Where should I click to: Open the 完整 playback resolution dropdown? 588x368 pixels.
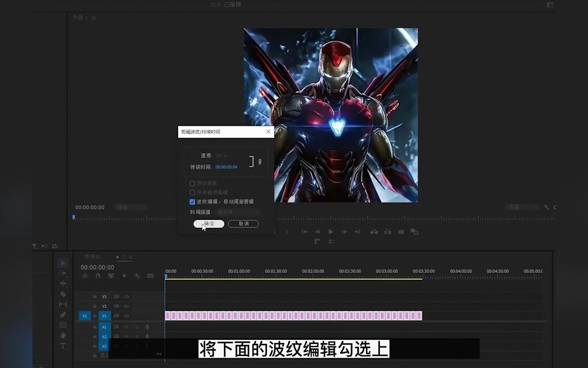tap(522, 207)
